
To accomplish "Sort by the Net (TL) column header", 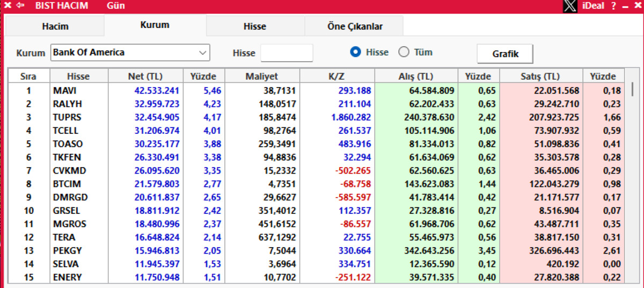I will 145,76.
